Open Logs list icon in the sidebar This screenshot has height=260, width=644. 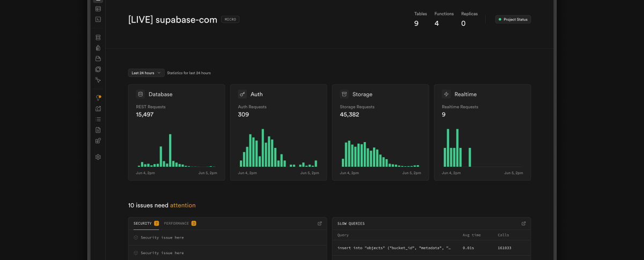(98, 119)
